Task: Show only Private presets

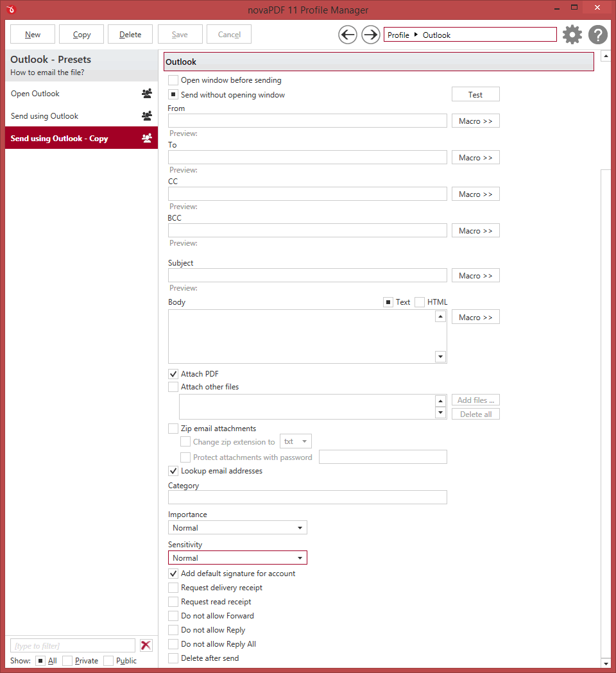Action: point(67,661)
